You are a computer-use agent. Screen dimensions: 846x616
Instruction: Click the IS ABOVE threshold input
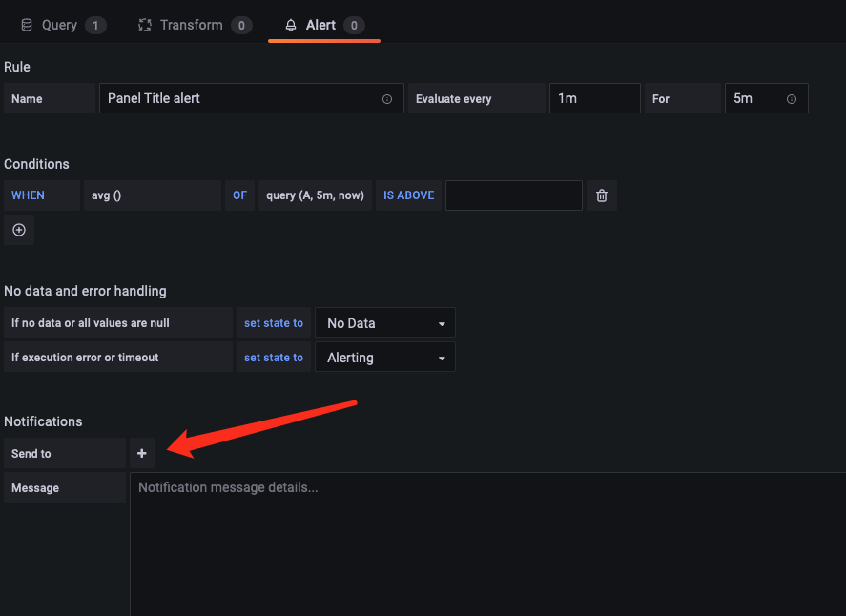[513, 195]
